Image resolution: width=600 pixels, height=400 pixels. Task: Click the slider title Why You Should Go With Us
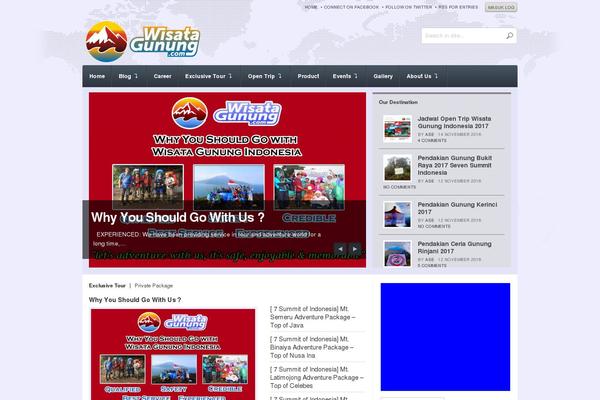point(178,217)
